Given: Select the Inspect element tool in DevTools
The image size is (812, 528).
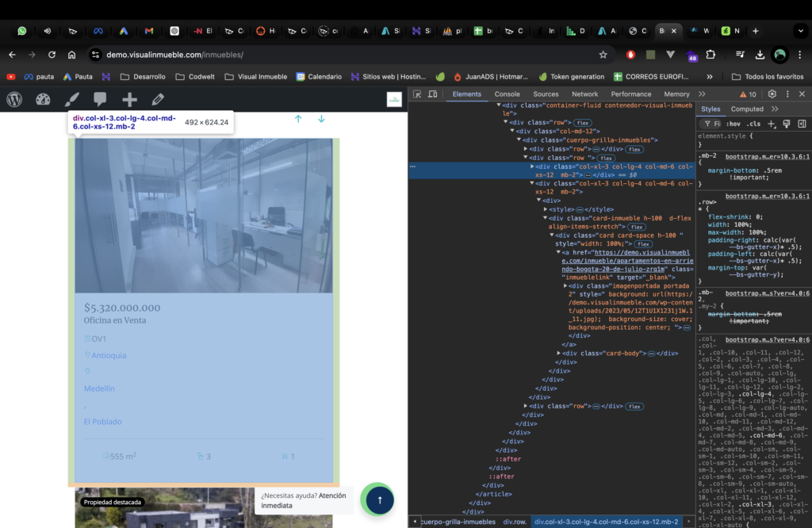Looking at the screenshot, I should [x=416, y=94].
